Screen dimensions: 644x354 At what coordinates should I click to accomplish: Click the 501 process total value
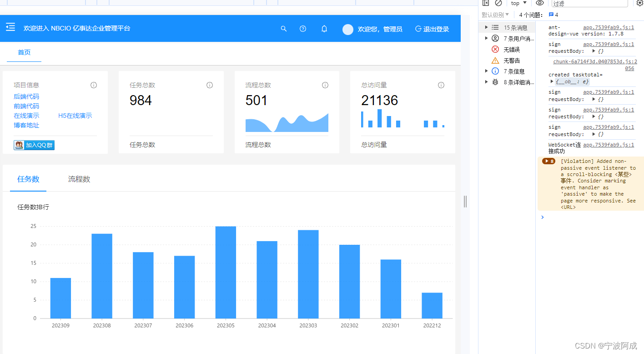[x=257, y=100]
